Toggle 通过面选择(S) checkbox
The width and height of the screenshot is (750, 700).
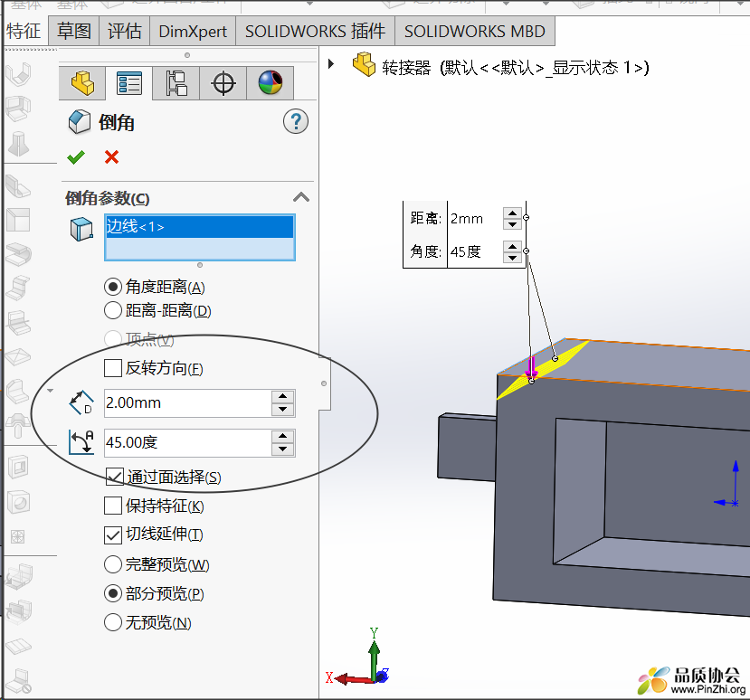click(115, 477)
